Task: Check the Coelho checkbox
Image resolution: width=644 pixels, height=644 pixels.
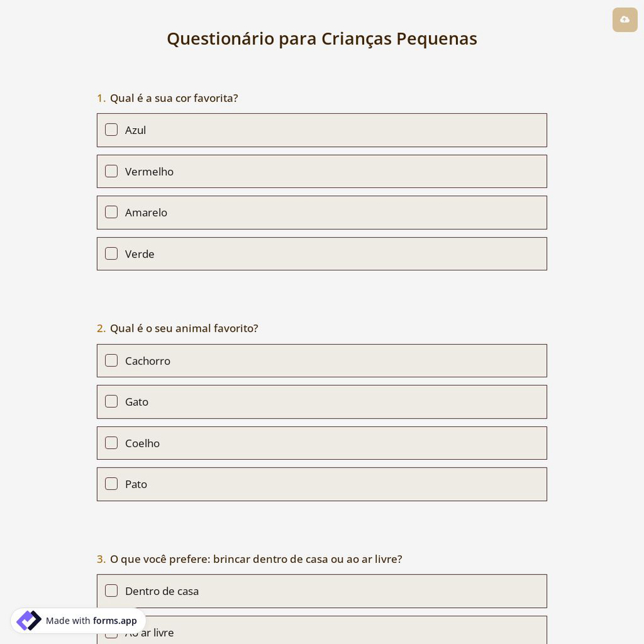Action: [x=111, y=442]
